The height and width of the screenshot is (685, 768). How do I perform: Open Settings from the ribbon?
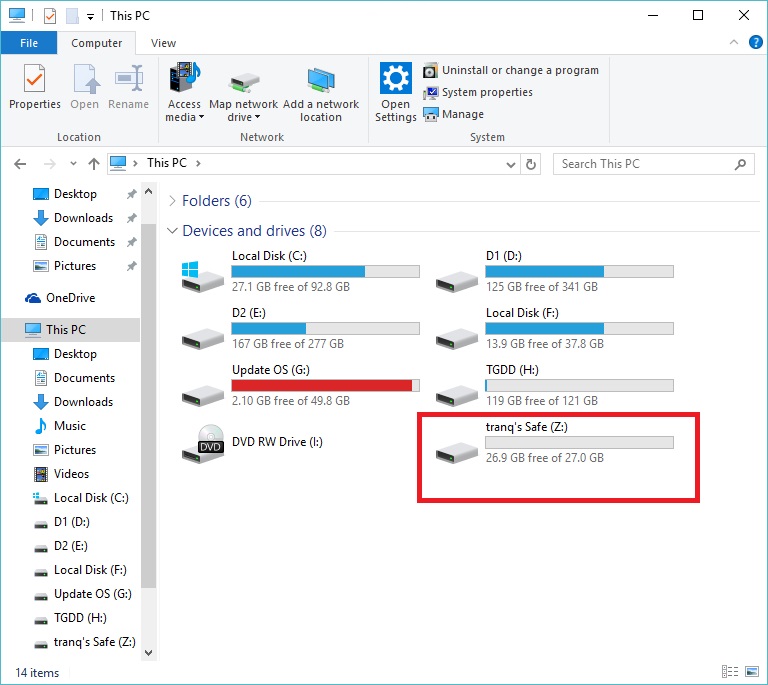396,92
